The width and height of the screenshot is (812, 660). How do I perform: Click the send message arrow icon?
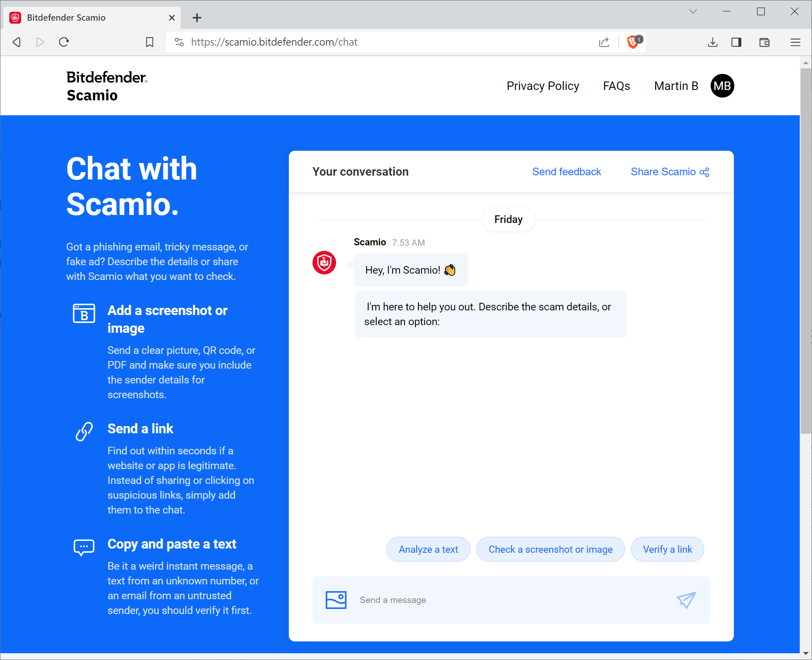(x=687, y=599)
